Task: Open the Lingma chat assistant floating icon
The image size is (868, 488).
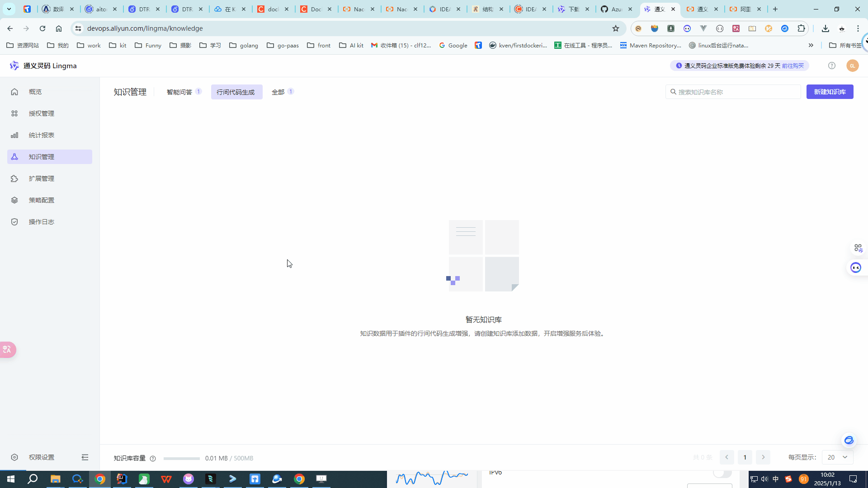Action: [x=855, y=267]
